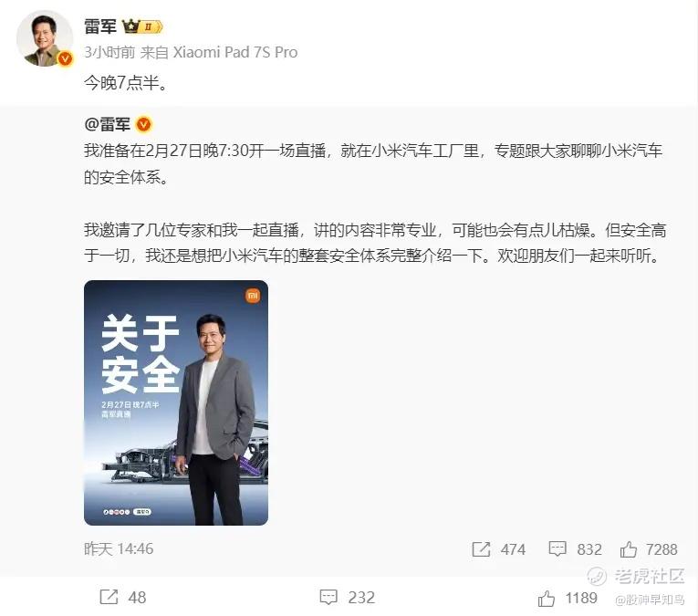The height and width of the screenshot is (616, 698).
Task: Click the 3小时前 post time
Action: click(x=109, y=52)
